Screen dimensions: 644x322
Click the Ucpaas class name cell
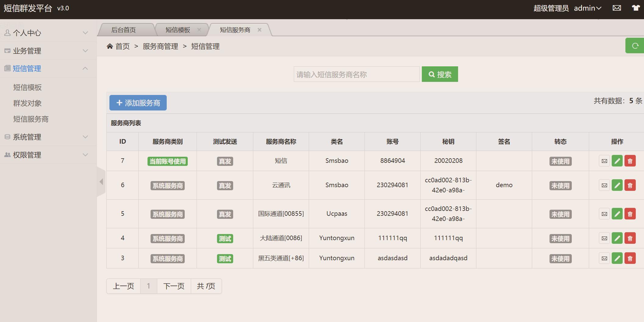tap(337, 214)
